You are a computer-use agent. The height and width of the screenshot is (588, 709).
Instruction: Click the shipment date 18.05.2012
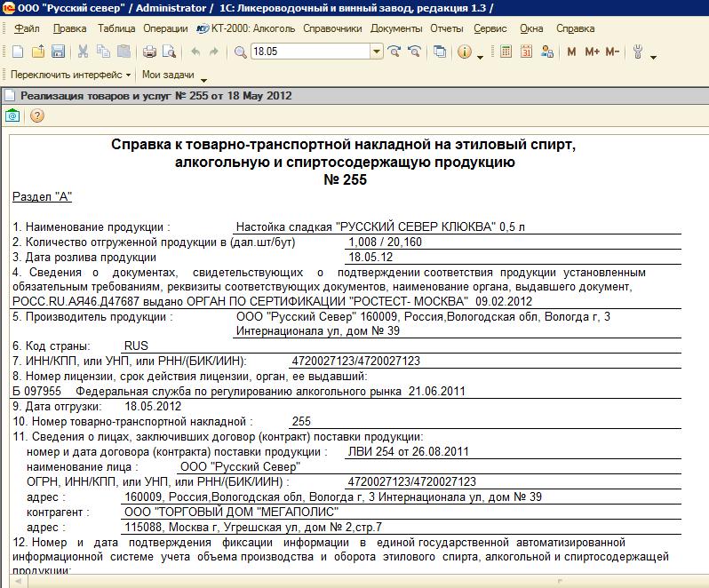point(153,406)
